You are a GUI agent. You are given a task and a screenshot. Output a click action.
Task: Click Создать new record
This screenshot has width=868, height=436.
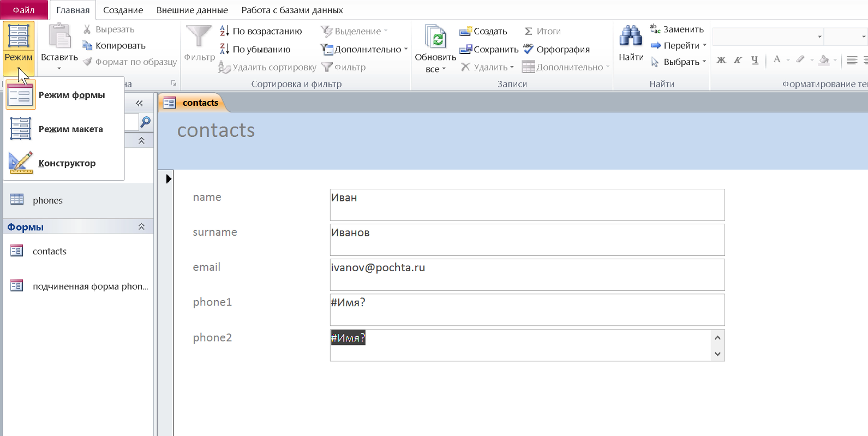coord(483,31)
